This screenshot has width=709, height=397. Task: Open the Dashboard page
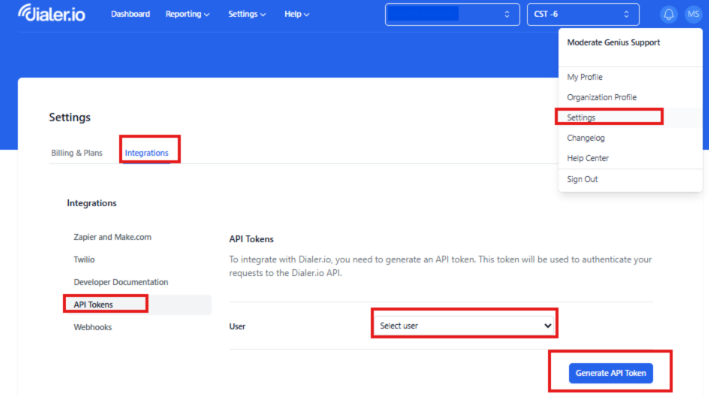pos(130,14)
